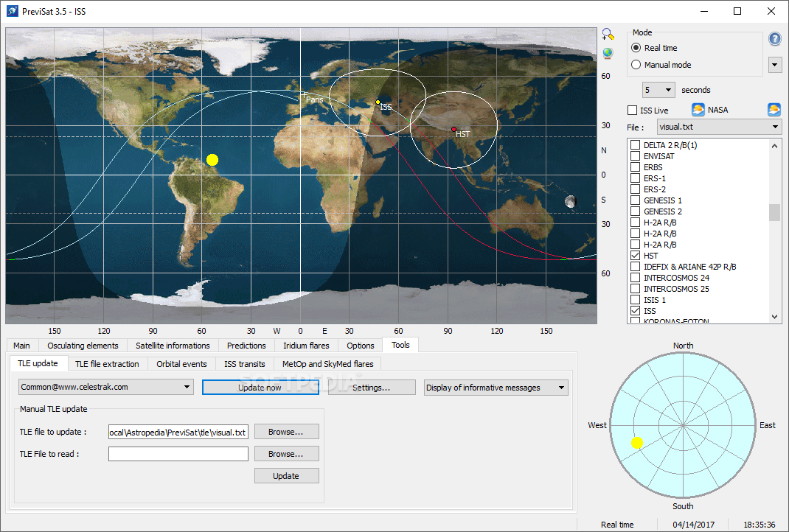Open Display of informative messages dropdown
Viewport: 789px width, 532px height.
tap(496, 388)
